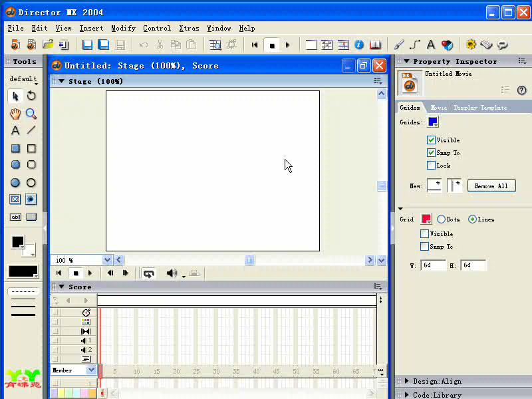532x399 pixels.
Task: Enable the Guides Lock checkbox
Action: (x=431, y=165)
